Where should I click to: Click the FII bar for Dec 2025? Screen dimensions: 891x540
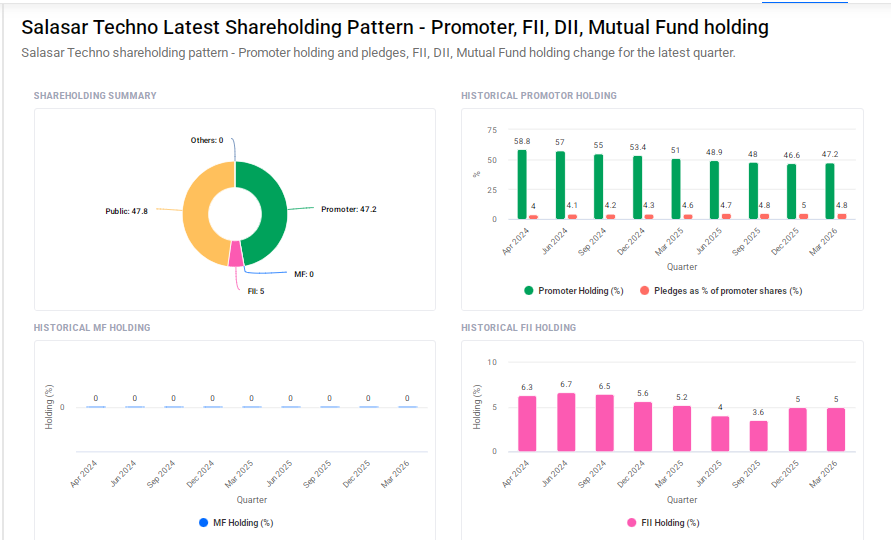point(797,430)
